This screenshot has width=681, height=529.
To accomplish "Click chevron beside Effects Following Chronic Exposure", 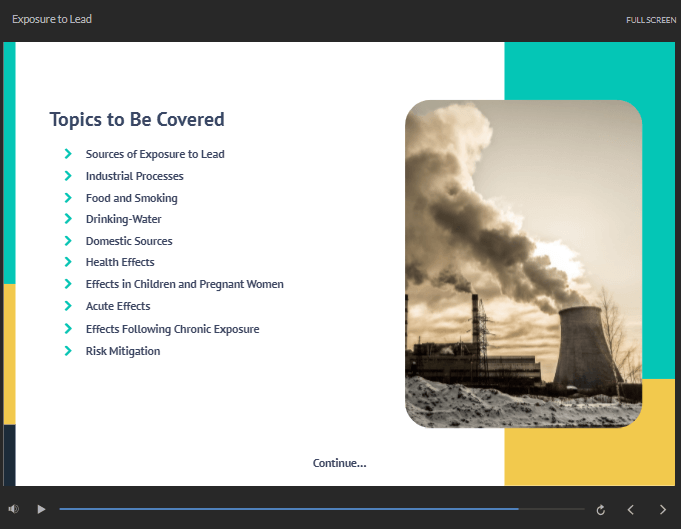I will click(68, 329).
